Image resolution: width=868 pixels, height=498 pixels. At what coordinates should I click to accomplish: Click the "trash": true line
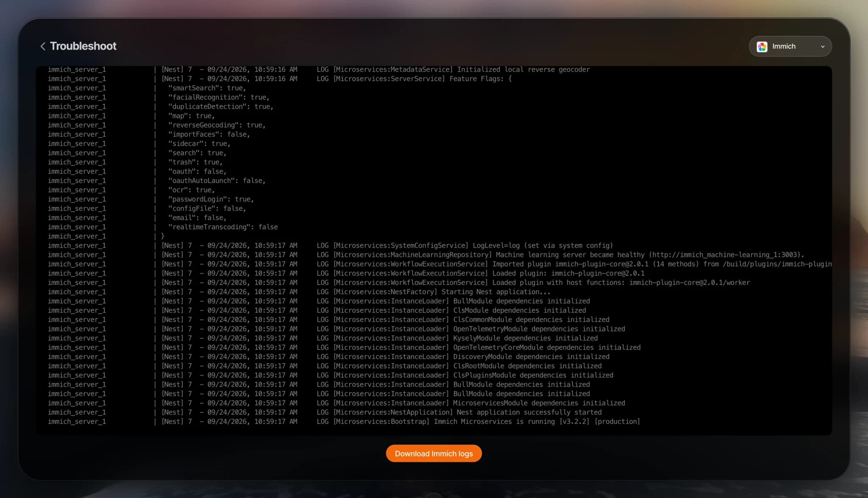[x=135, y=162]
